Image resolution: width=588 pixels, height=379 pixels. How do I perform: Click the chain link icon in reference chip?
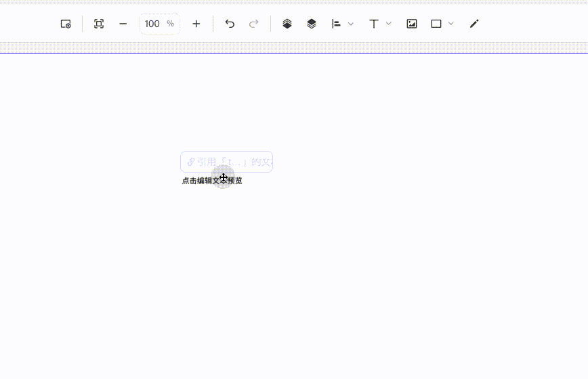(x=191, y=162)
